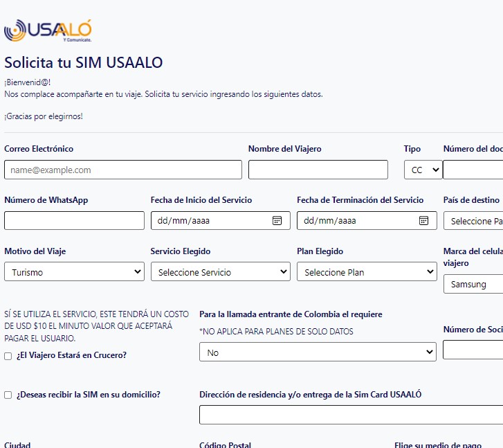The width and height of the screenshot is (503, 448).
Task: Check ¿Deseas recibir la SIM en su domicilio?
Action: click(x=8, y=395)
